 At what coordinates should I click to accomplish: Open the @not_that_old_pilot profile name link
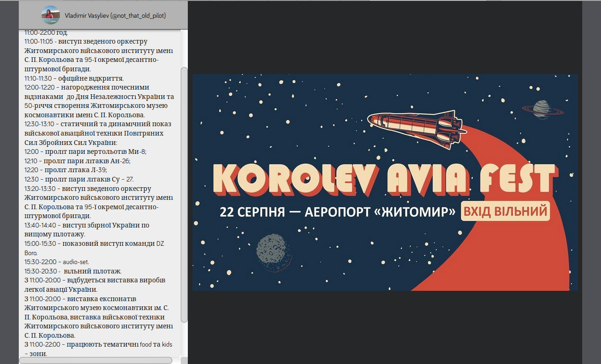tap(115, 15)
